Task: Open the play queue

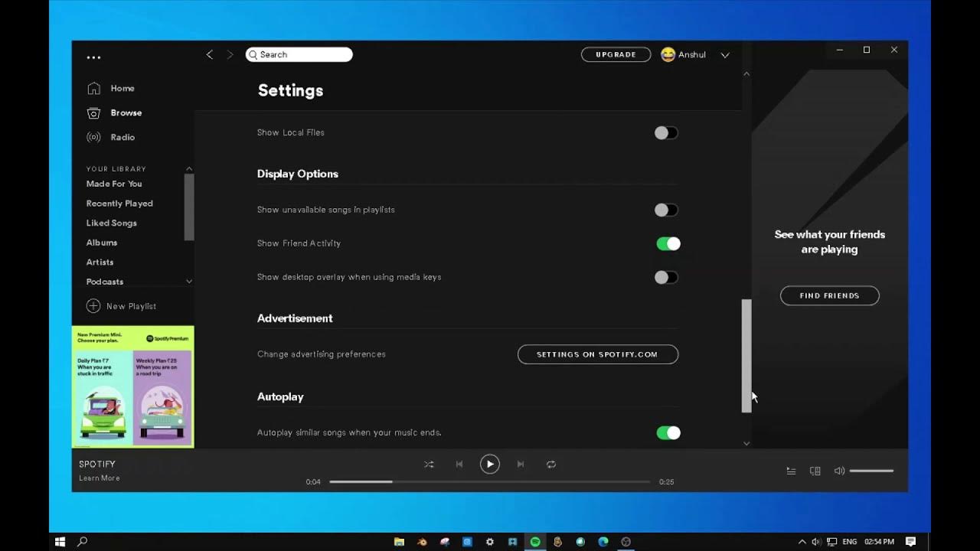Action: click(x=791, y=471)
